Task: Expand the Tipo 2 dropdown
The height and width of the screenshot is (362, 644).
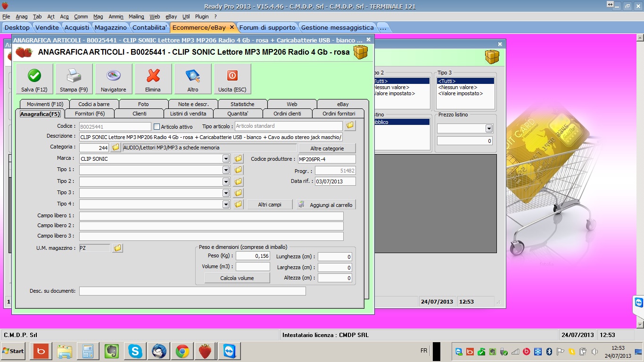Action: point(226,181)
